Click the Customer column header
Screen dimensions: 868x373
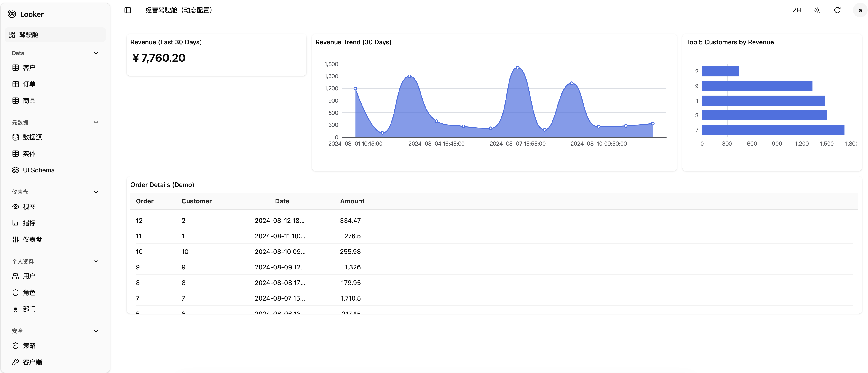tap(196, 201)
